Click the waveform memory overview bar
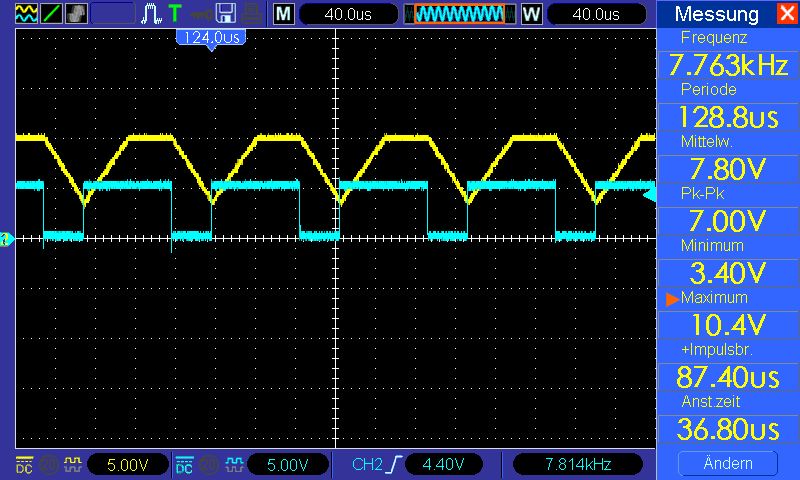The width and height of the screenshot is (800, 480). click(459, 14)
